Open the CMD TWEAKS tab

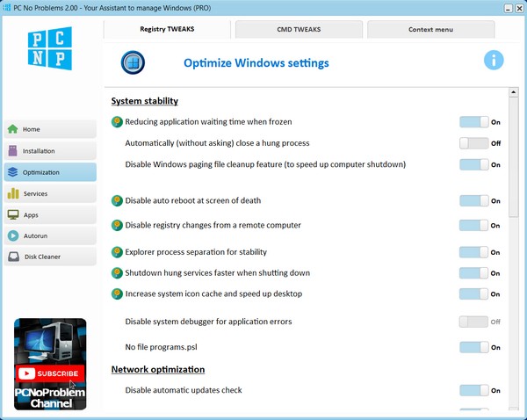click(299, 29)
